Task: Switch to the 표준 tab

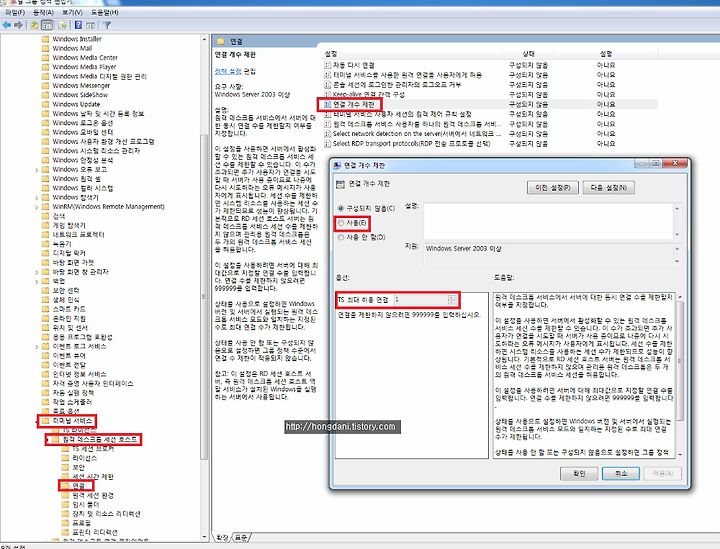Action: tap(241, 537)
